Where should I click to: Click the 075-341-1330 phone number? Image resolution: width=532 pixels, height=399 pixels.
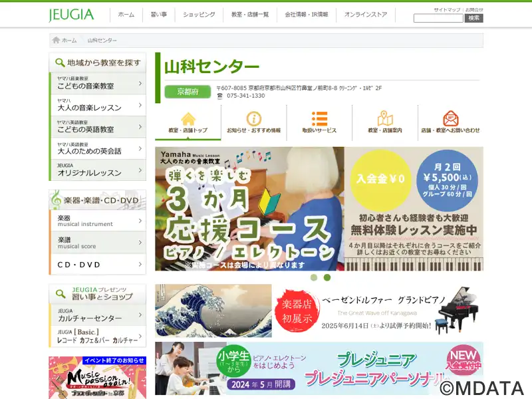pyautogui.click(x=245, y=96)
